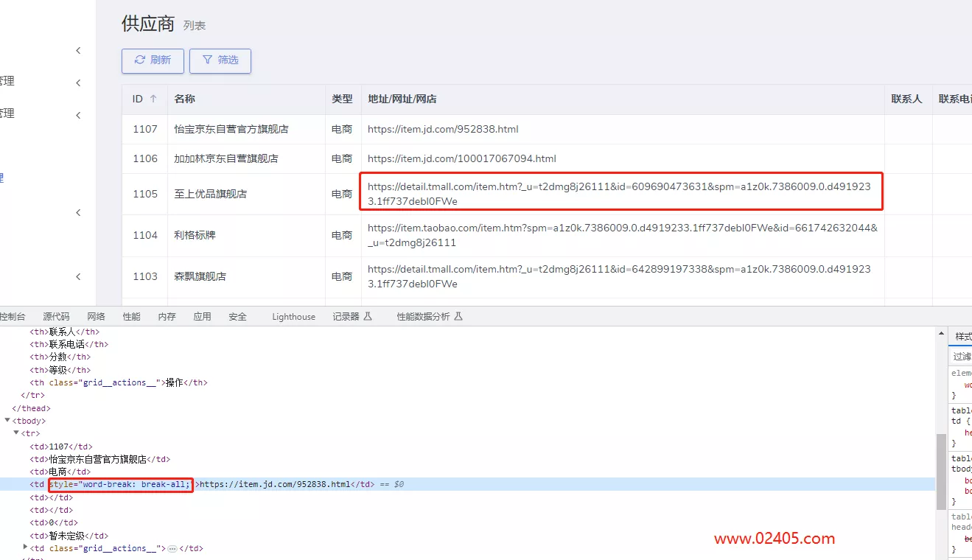Expand the td grid__actions__ node
972x560 pixels.
(x=26, y=547)
